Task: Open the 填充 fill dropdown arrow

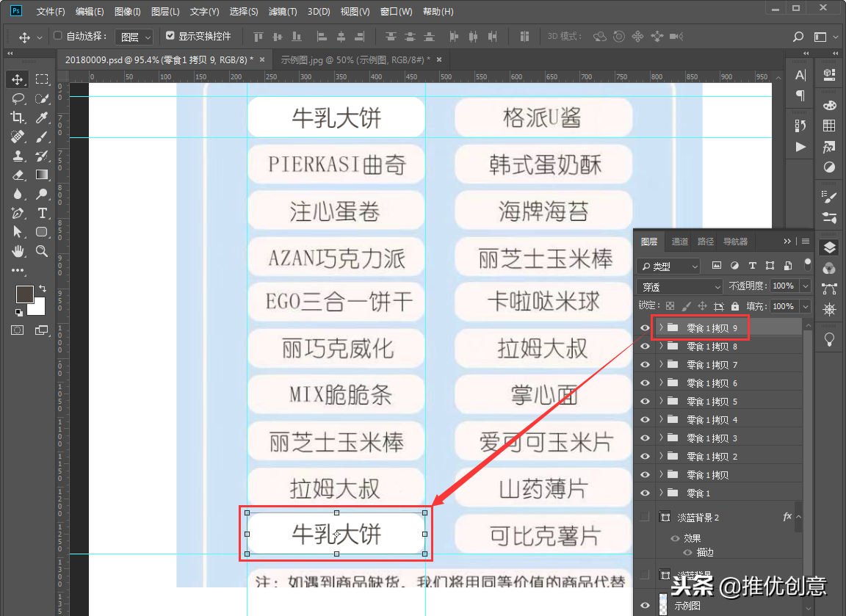Action: click(806, 306)
